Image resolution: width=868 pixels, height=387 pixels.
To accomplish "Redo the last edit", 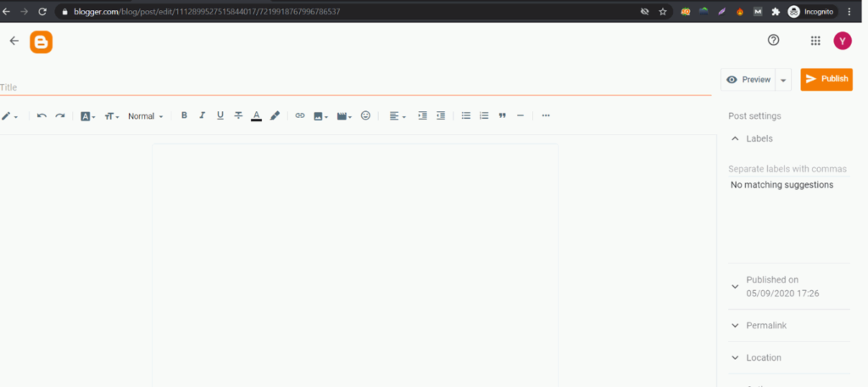I will pos(60,116).
